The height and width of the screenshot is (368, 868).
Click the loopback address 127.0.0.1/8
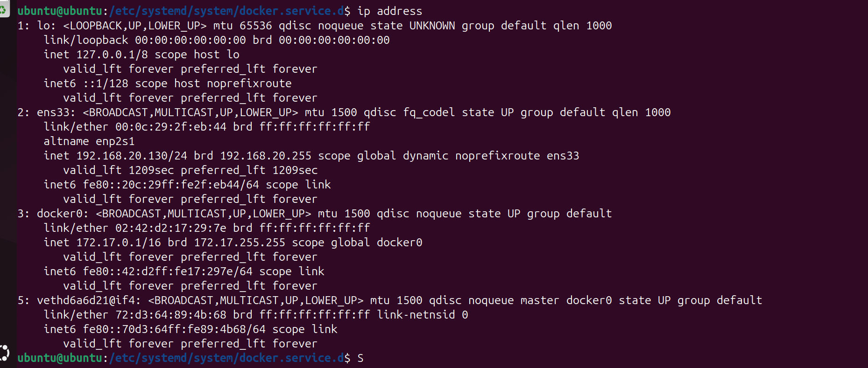pyautogui.click(x=112, y=55)
